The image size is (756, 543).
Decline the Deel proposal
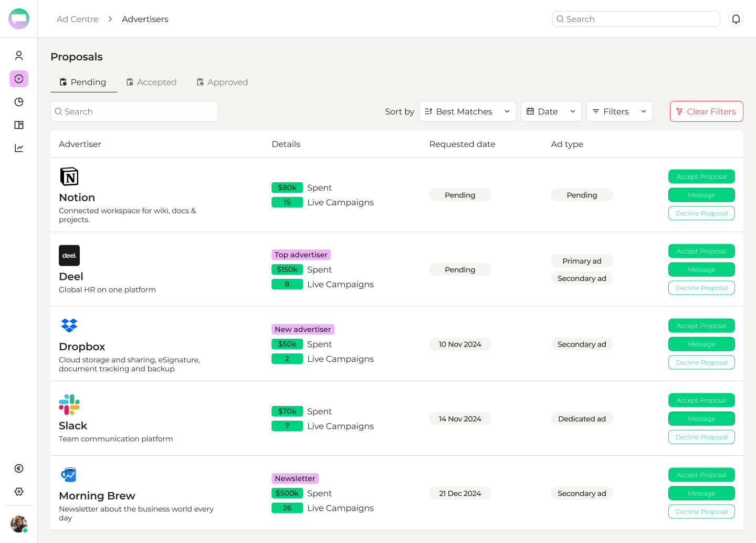point(701,288)
